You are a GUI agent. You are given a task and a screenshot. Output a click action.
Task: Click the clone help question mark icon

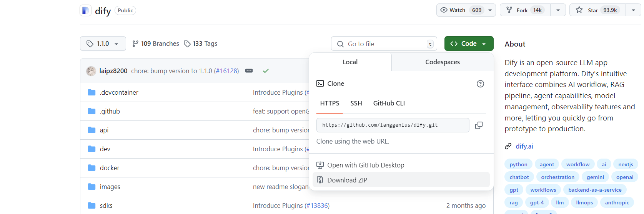480,84
